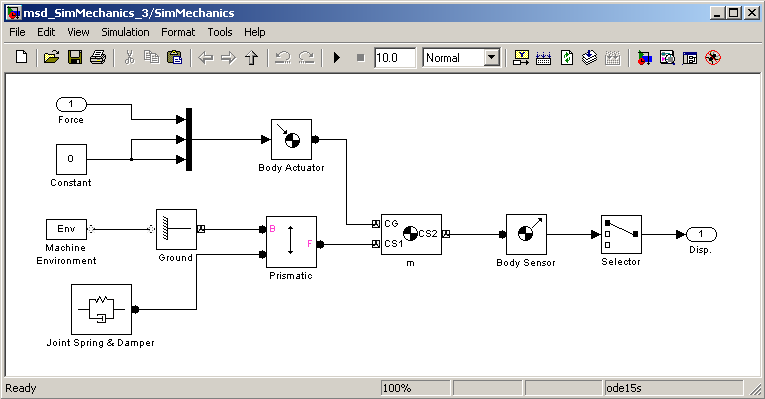Navigate back with the left arrow icon
Screen dimensions: 765x399
(206, 58)
